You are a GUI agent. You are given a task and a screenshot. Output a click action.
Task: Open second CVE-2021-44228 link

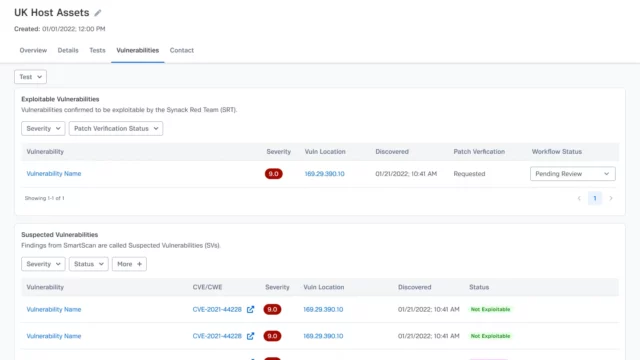coord(217,336)
